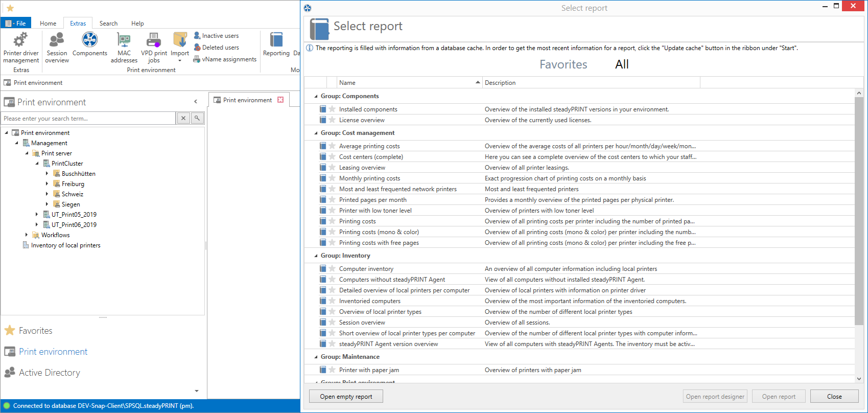The height and width of the screenshot is (413, 868).
Task: Click the search magnifier button
Action: click(197, 118)
